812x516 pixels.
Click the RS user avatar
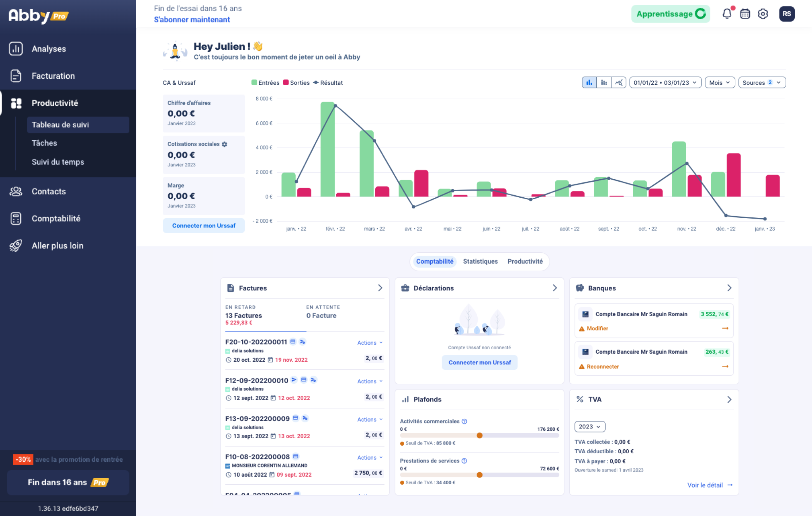click(x=786, y=14)
